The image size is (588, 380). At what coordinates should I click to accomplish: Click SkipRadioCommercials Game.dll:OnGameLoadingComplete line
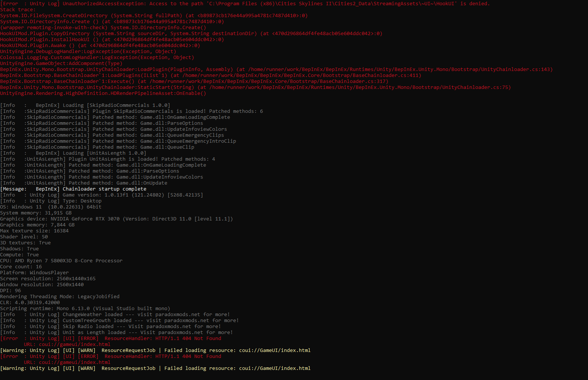(115, 117)
